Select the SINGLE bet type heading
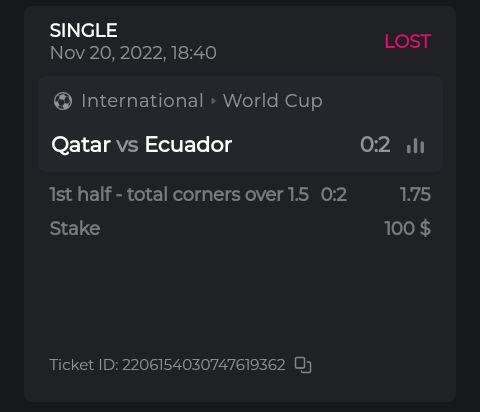 83,30
